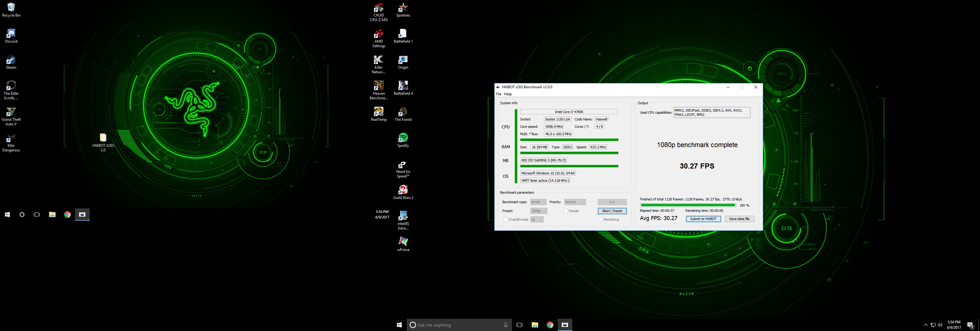Viewport: 980px width, 331px height.
Task: Click the Core speed 4598.9 MHz value
Action: (x=554, y=127)
